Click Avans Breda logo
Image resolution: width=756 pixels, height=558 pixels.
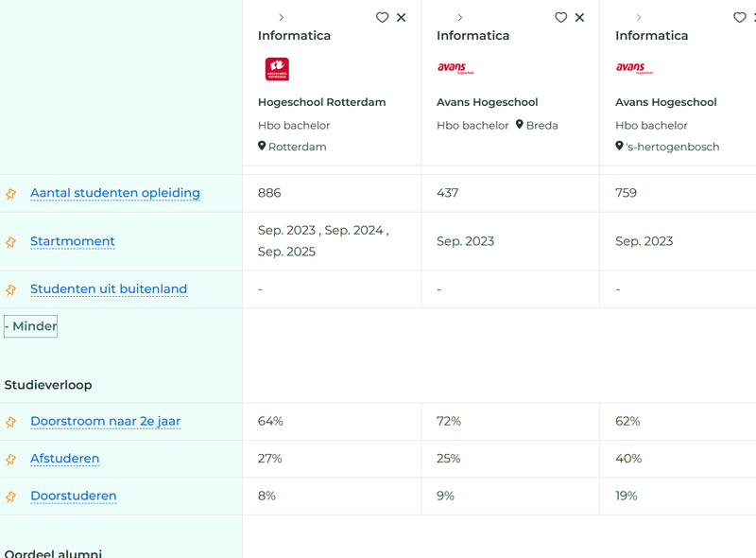pyautogui.click(x=455, y=68)
